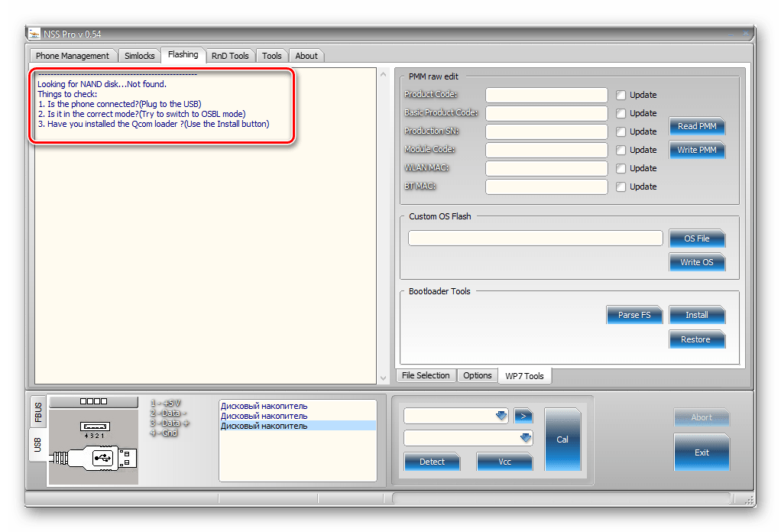Click the Read PMM button
The image size is (781, 532).
click(x=697, y=126)
